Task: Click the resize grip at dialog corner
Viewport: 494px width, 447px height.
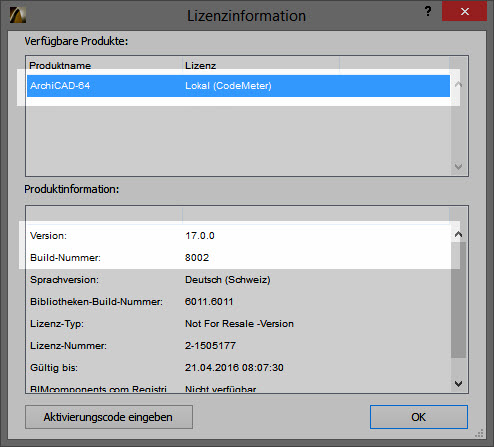Action: tap(479, 433)
